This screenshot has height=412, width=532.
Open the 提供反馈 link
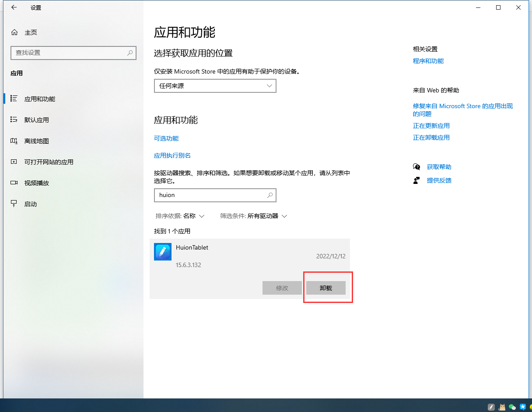pyautogui.click(x=439, y=180)
